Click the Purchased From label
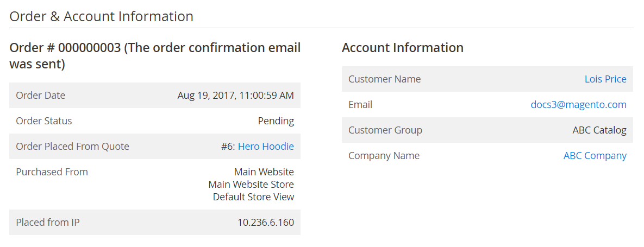Image resolution: width=644 pixels, height=247 pixels. click(x=52, y=172)
